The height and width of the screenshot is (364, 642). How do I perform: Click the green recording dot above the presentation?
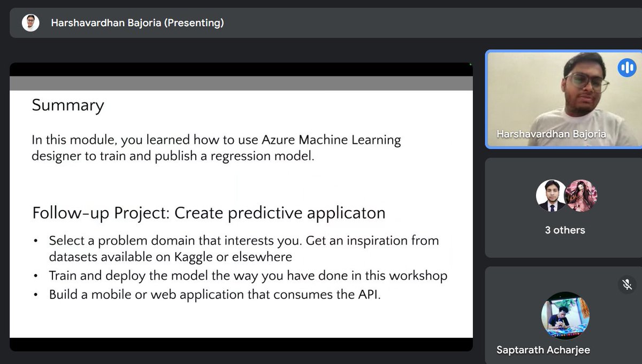[470, 64]
